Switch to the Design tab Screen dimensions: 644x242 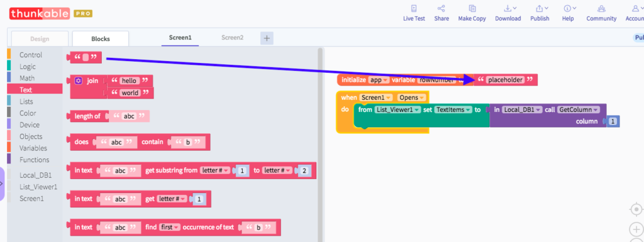(x=40, y=39)
